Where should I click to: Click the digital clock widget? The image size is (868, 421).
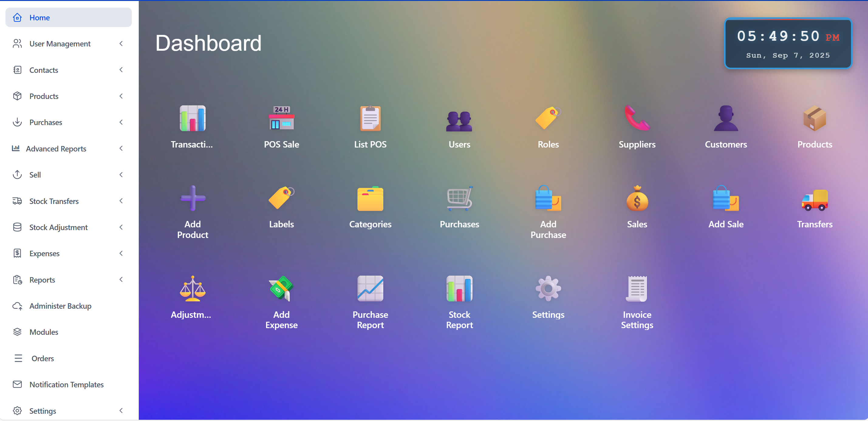click(x=788, y=43)
